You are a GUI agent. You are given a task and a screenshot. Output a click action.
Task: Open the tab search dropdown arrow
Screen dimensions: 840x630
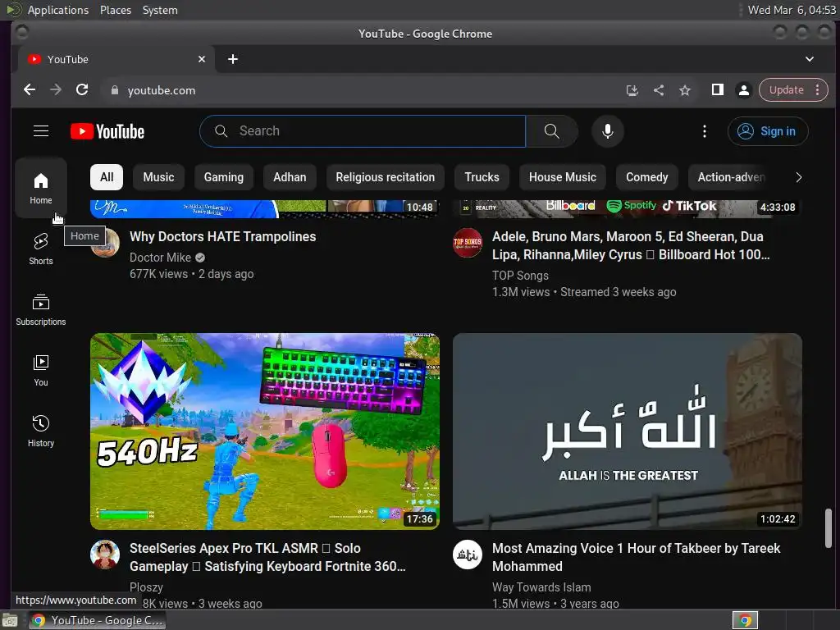810,59
